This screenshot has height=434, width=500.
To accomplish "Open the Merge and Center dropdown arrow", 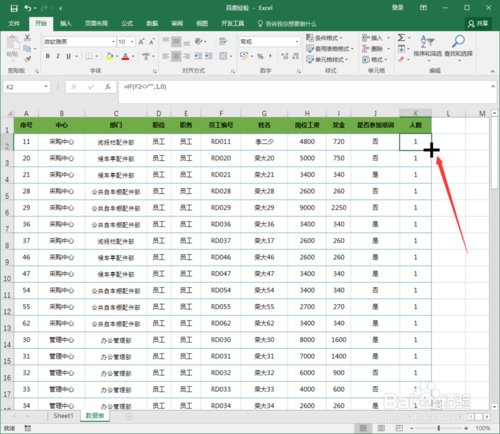I will 231,56.
